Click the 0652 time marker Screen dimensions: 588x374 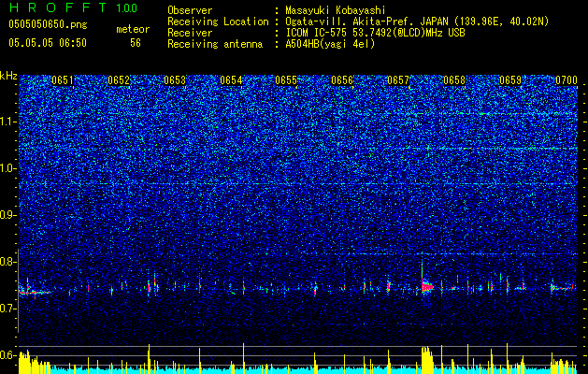tap(119, 80)
